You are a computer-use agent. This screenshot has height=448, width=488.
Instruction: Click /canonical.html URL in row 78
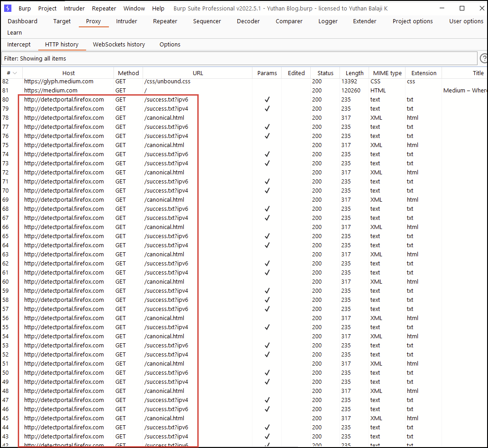coord(164,118)
